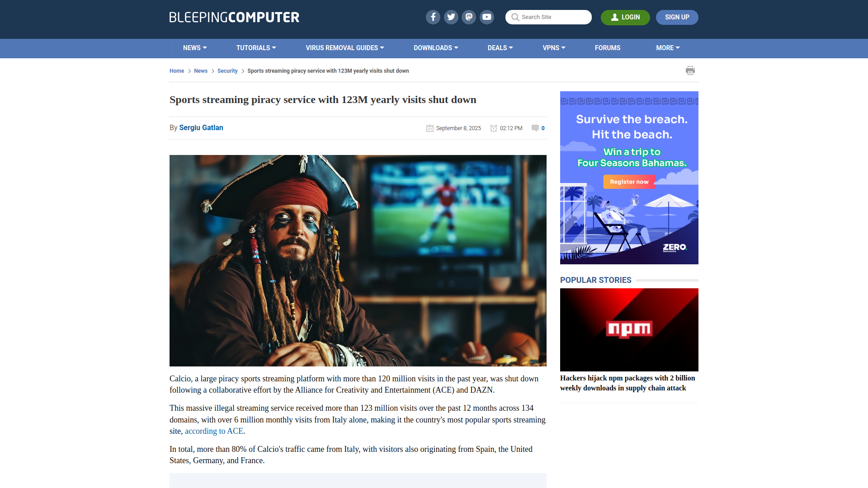Click the BleepingComputer site logo
Image resolution: width=868 pixels, height=488 pixels.
pyautogui.click(x=234, y=17)
